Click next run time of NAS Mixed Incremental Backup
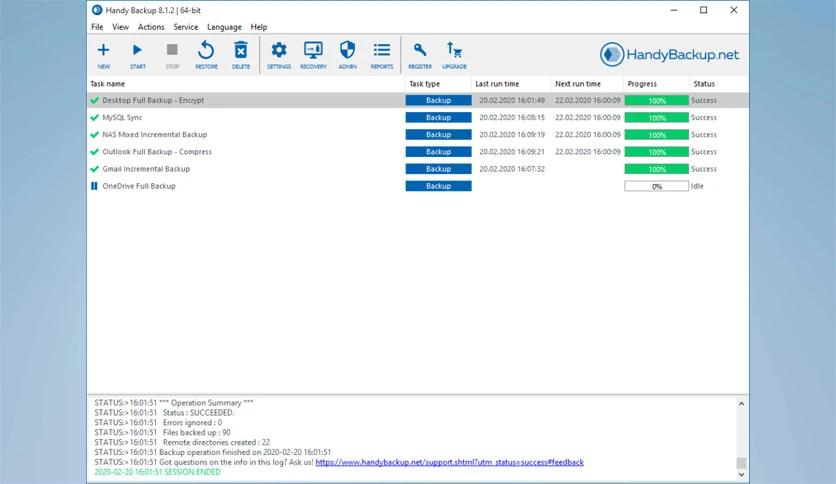This screenshot has width=836, height=484. (588, 134)
